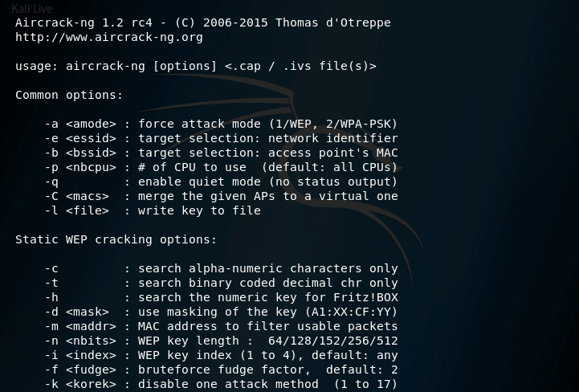Click the -q quiet mode line
579x392 pixels.
pos(221,182)
